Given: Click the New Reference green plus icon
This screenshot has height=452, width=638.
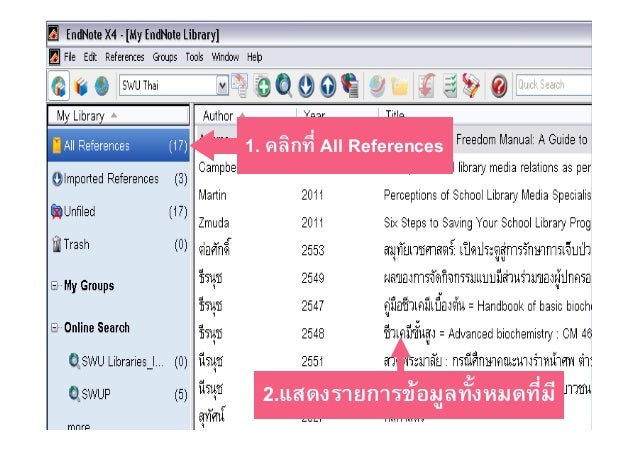Looking at the screenshot, I should click(x=262, y=86).
